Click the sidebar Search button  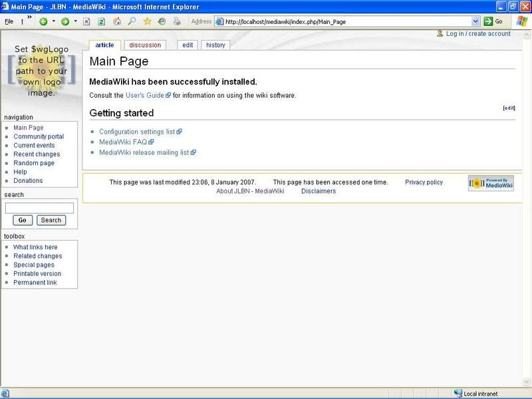[51, 220]
